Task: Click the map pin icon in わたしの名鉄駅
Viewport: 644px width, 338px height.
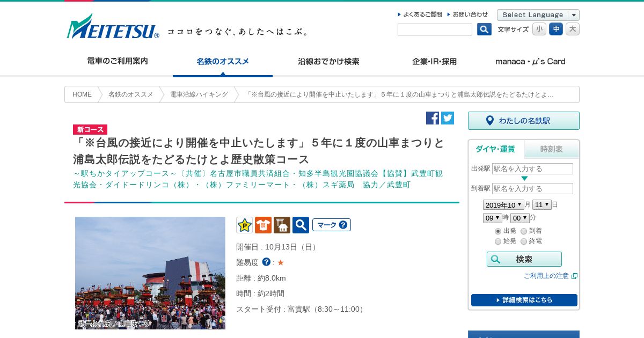Action: tap(489, 121)
